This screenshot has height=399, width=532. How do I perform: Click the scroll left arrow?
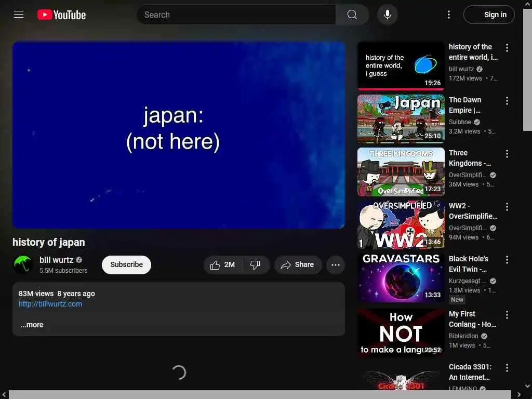coord(4,395)
